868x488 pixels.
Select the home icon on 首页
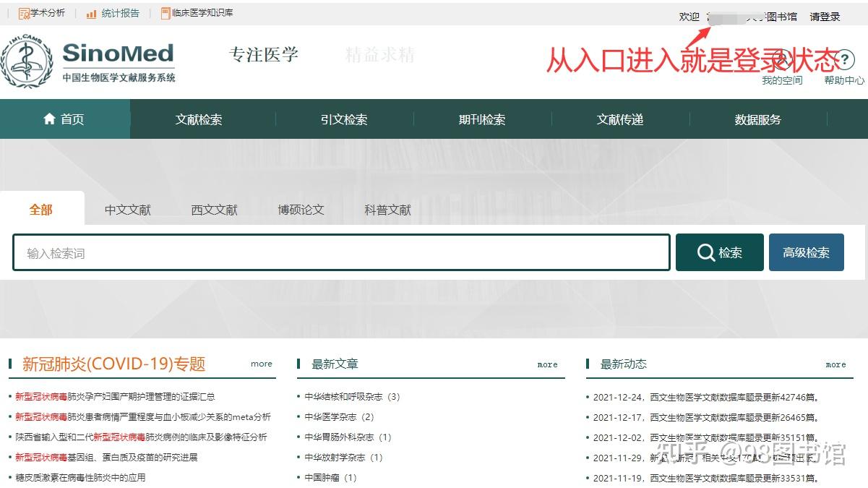click(49, 119)
